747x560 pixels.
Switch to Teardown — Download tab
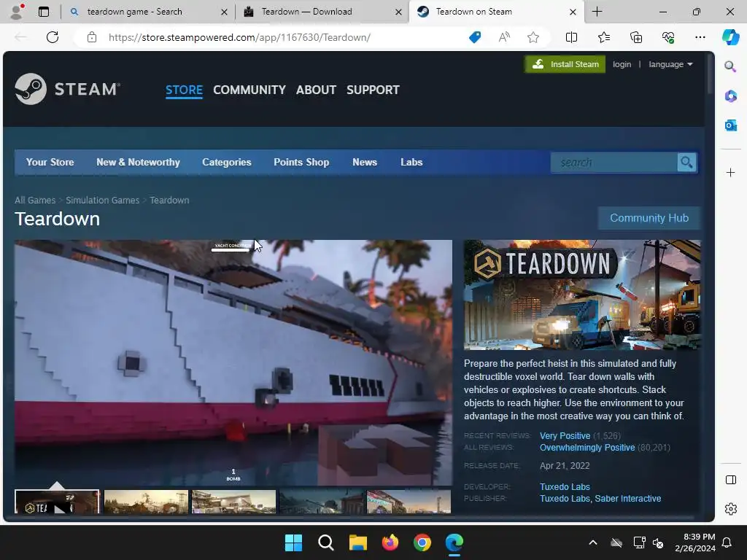tap(307, 12)
